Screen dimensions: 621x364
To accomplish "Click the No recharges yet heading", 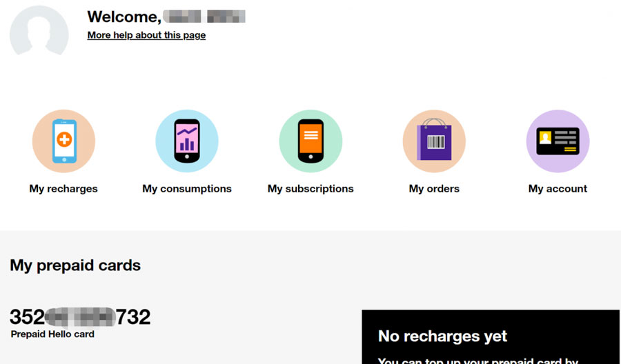I will point(442,336).
